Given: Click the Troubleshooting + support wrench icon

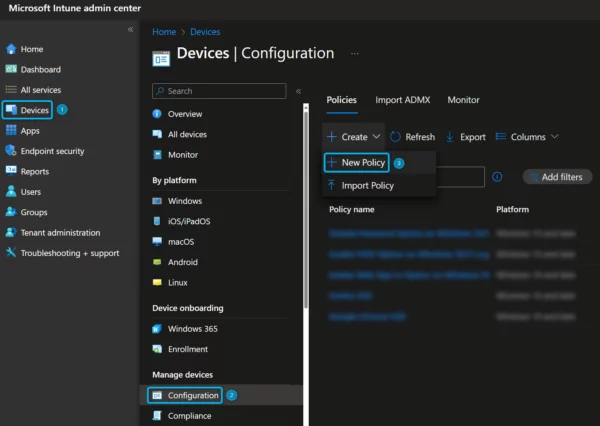Looking at the screenshot, I should 11,252.
